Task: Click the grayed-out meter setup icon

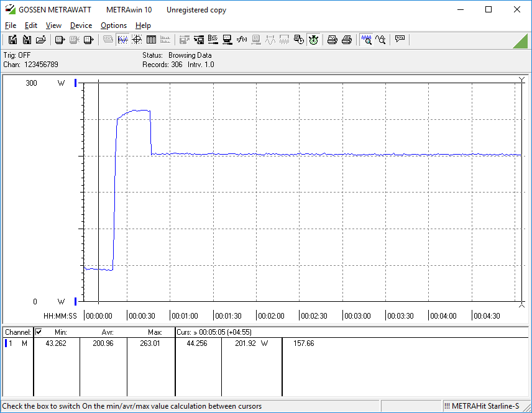Action: coord(256,40)
